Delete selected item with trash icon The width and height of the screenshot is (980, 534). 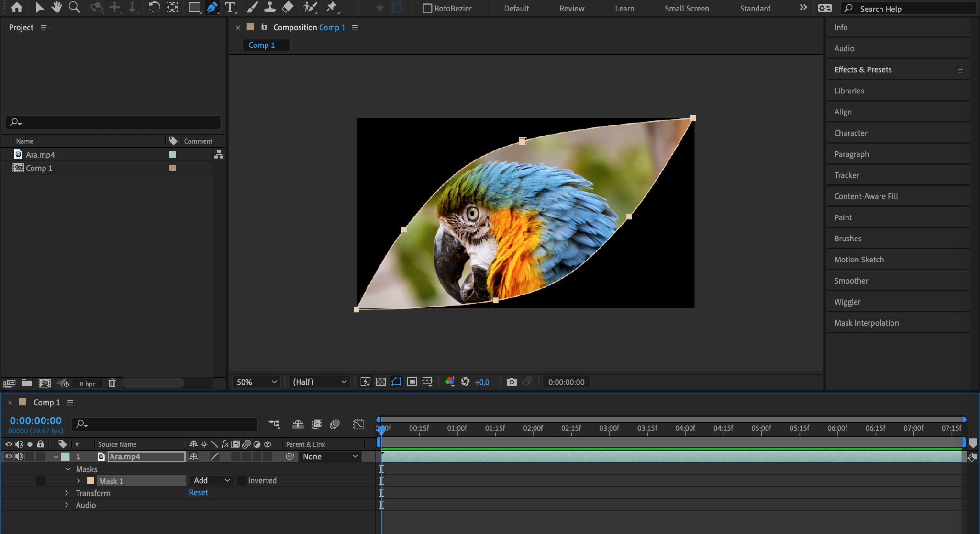pyautogui.click(x=112, y=383)
